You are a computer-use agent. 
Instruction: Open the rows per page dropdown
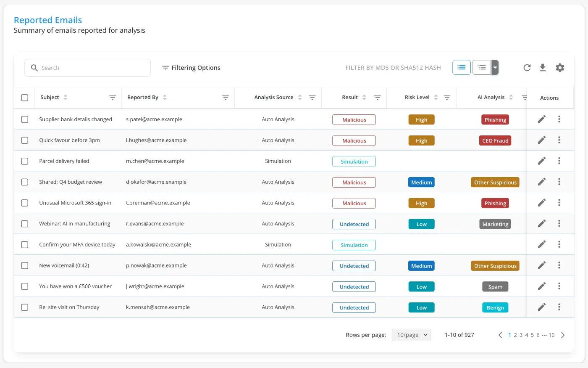[x=411, y=335]
